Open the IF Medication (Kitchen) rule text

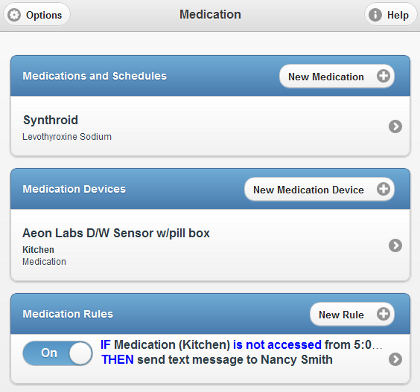241,352
